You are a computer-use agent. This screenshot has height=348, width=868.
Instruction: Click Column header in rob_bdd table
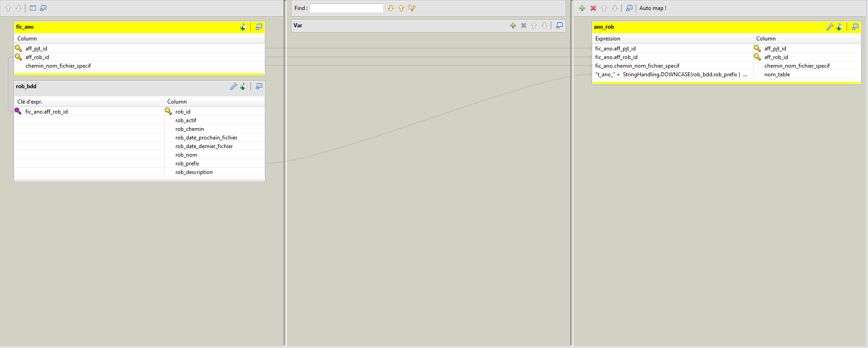[215, 102]
